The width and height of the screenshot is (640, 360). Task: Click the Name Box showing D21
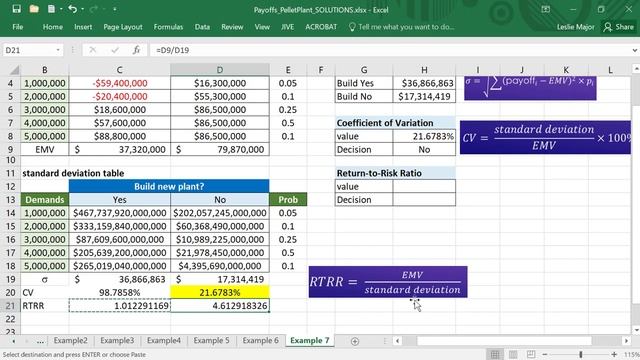(29, 50)
